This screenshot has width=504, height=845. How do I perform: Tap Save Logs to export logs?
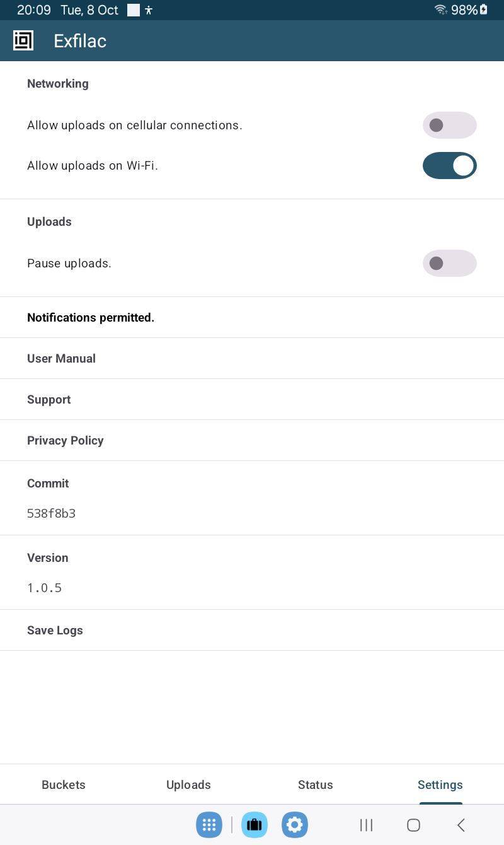tap(55, 630)
